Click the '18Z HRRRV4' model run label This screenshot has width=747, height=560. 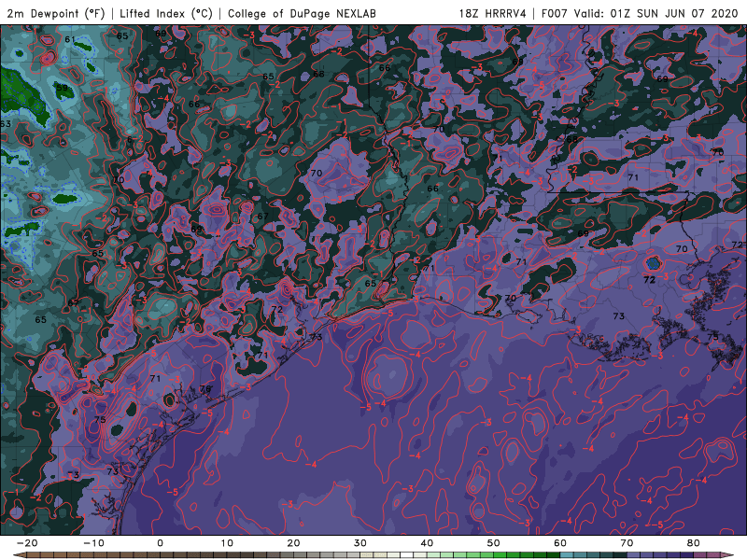pyautogui.click(x=493, y=13)
